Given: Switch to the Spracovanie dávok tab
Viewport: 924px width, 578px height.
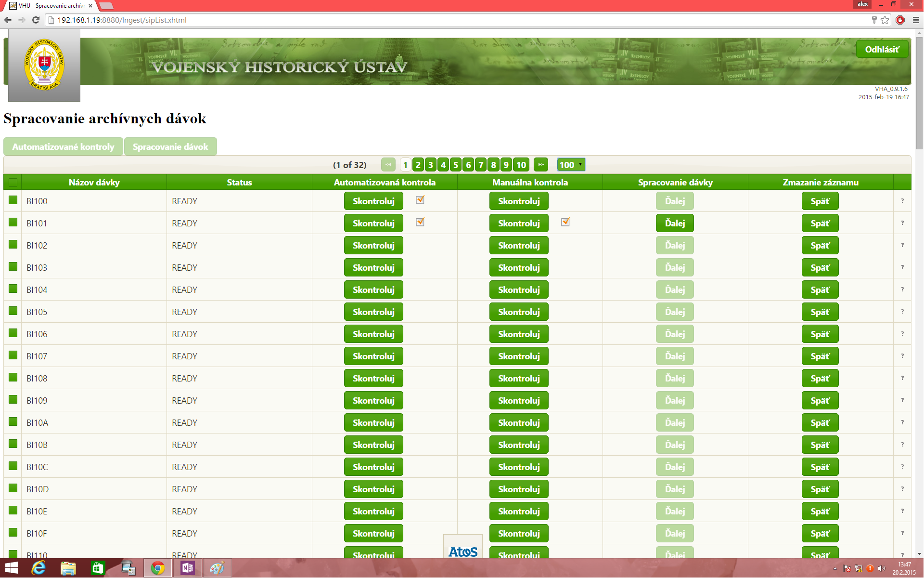Looking at the screenshot, I should coord(170,146).
